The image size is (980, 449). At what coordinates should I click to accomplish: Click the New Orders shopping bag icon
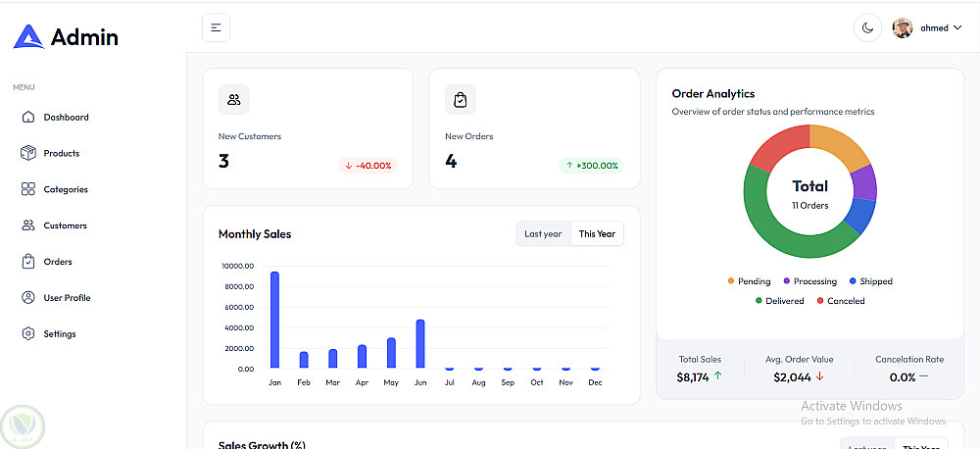tap(461, 99)
